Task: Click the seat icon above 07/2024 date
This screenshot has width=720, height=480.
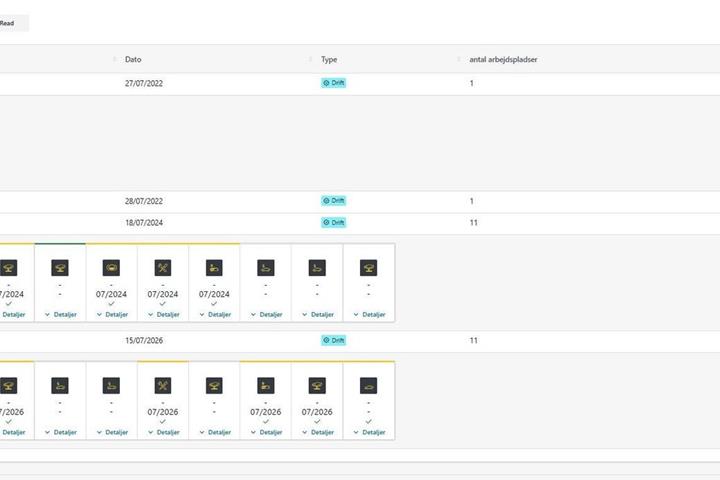Action: point(214,268)
